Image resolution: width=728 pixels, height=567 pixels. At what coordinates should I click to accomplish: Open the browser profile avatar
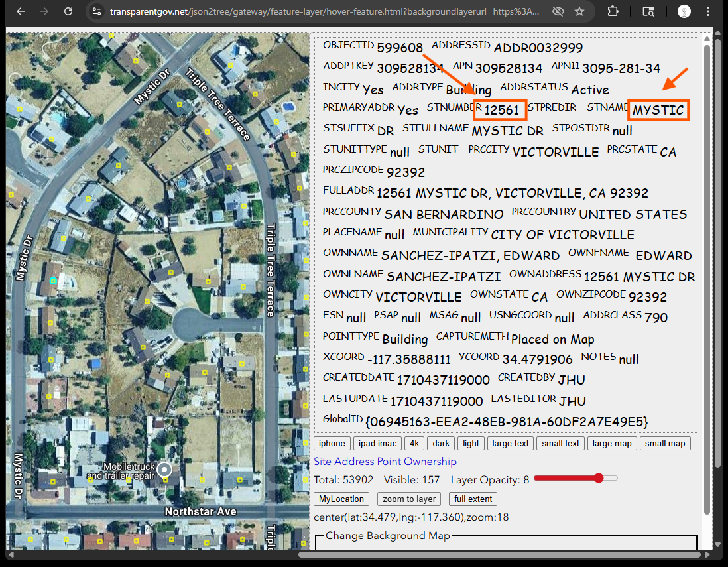click(x=684, y=11)
